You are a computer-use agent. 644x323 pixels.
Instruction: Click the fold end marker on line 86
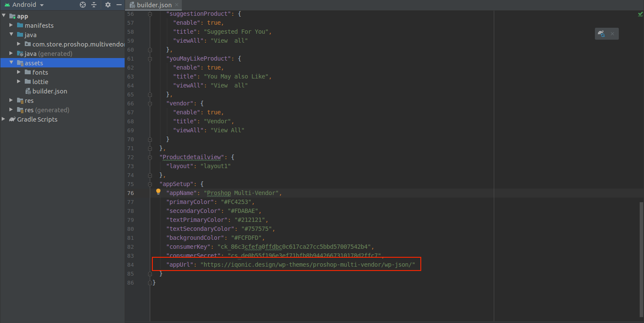click(x=150, y=282)
